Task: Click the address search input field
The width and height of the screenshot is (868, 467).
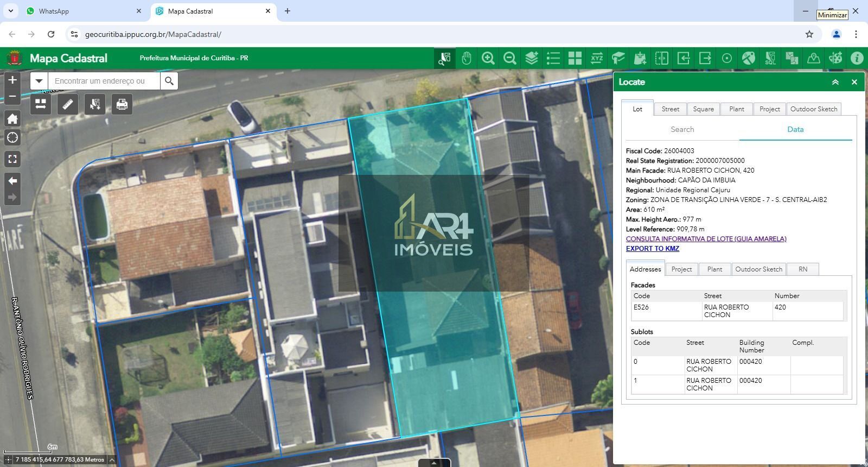Action: click(x=104, y=81)
